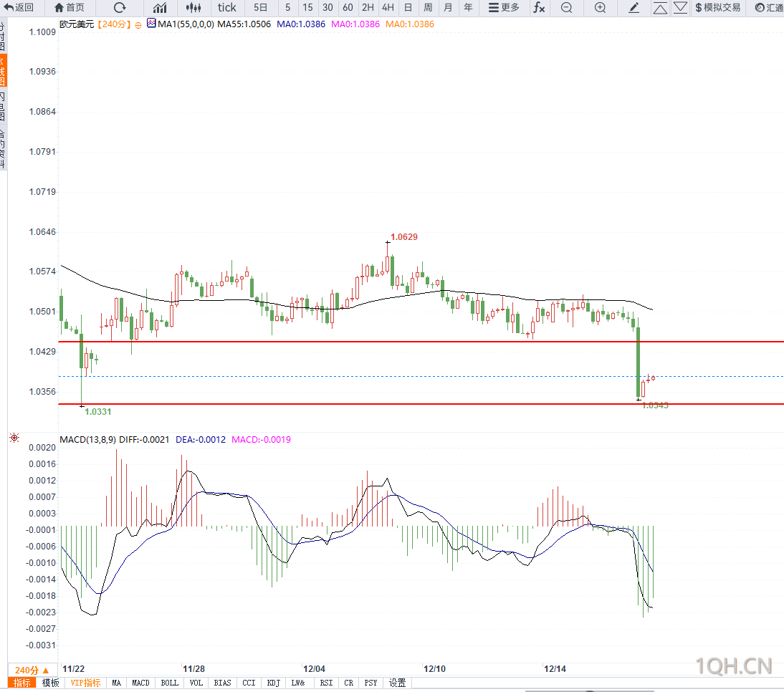
Task: Toggle the red sun icon beside MACD
Action: click(14, 438)
